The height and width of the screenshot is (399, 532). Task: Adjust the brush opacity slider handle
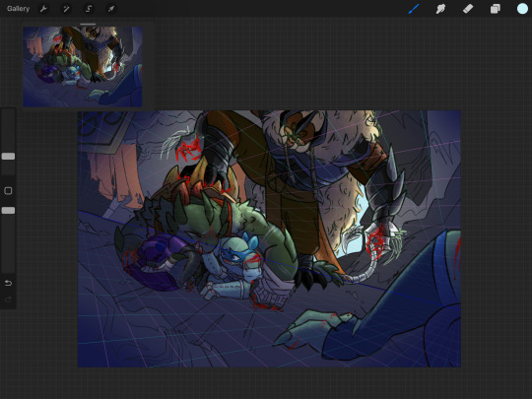coord(8,211)
